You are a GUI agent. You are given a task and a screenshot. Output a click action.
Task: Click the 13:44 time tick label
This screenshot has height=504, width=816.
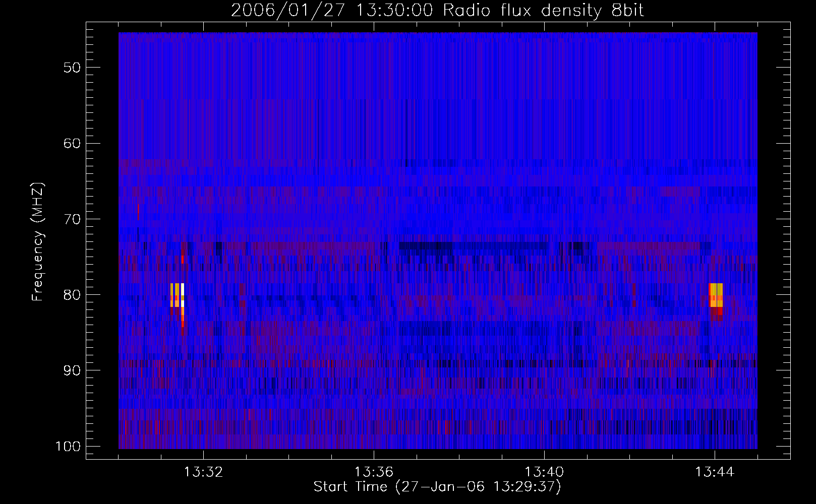tap(715, 472)
